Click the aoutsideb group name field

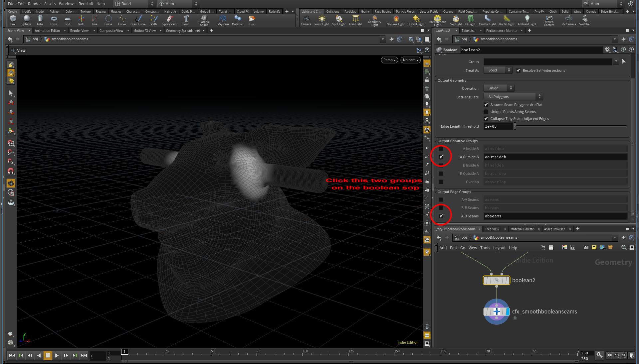pyautogui.click(x=555, y=157)
